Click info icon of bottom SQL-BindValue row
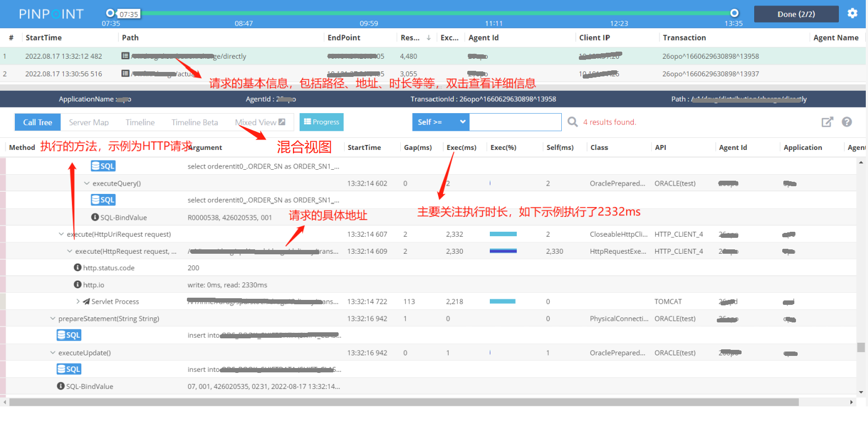This screenshot has width=868, height=435. pyautogui.click(x=61, y=386)
